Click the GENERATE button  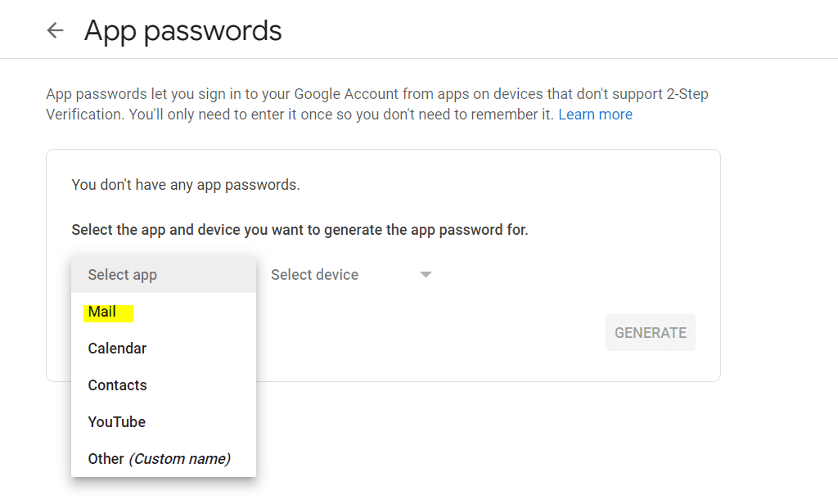click(x=650, y=332)
